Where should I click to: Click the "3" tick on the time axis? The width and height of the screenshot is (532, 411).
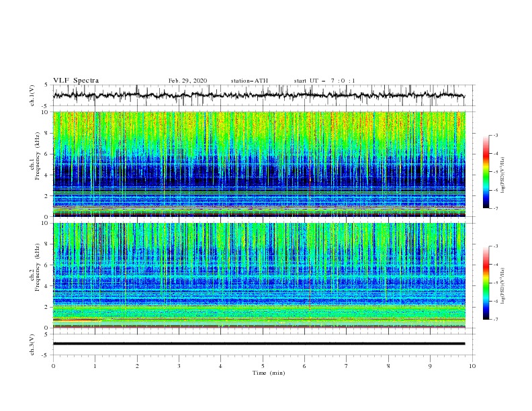(x=179, y=366)
